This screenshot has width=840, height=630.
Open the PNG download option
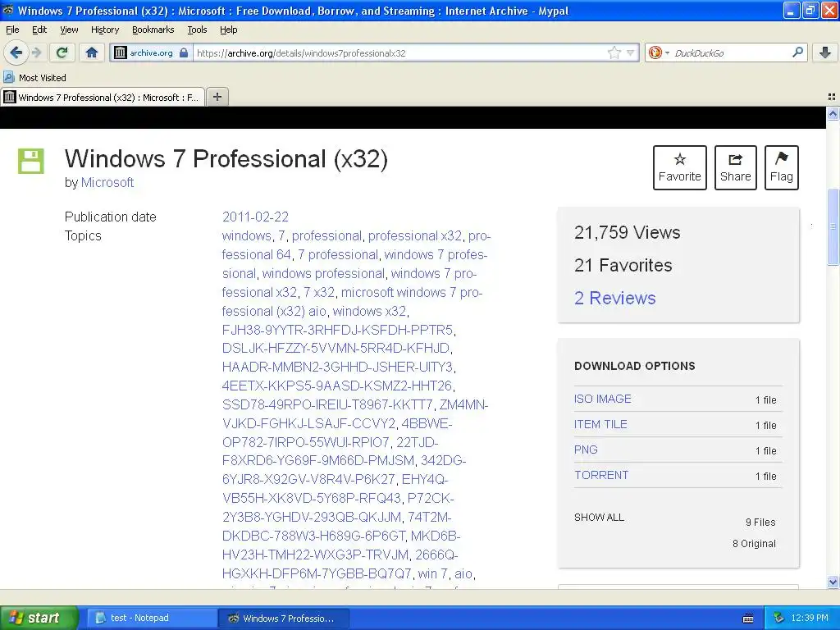[x=586, y=450]
